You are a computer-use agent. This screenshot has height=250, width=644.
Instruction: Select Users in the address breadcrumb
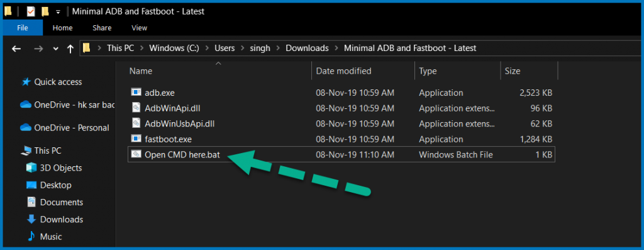tap(225, 48)
